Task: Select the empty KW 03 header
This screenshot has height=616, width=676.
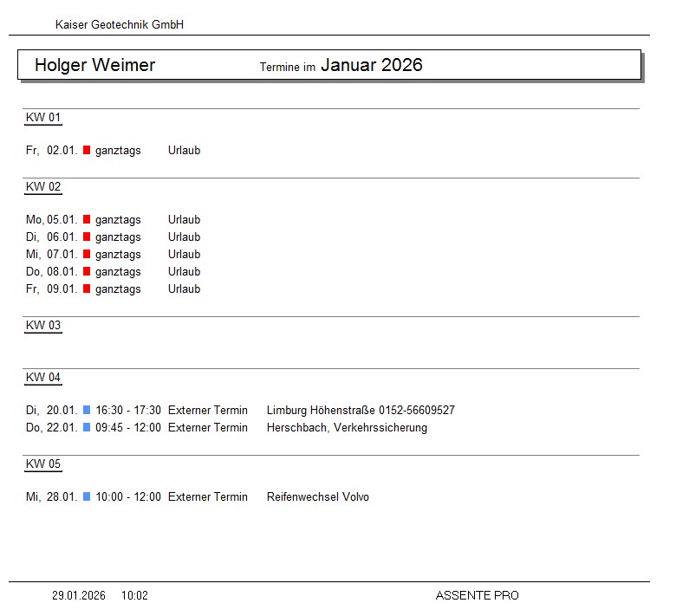Action: coord(43,326)
